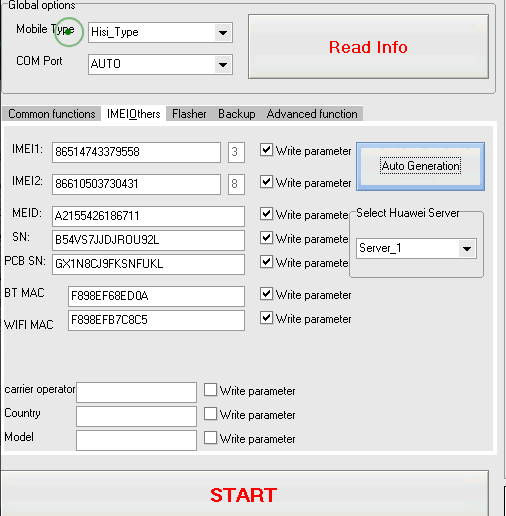Disable Write parameter for BT MAC
The height and width of the screenshot is (516, 506).
[266, 294]
